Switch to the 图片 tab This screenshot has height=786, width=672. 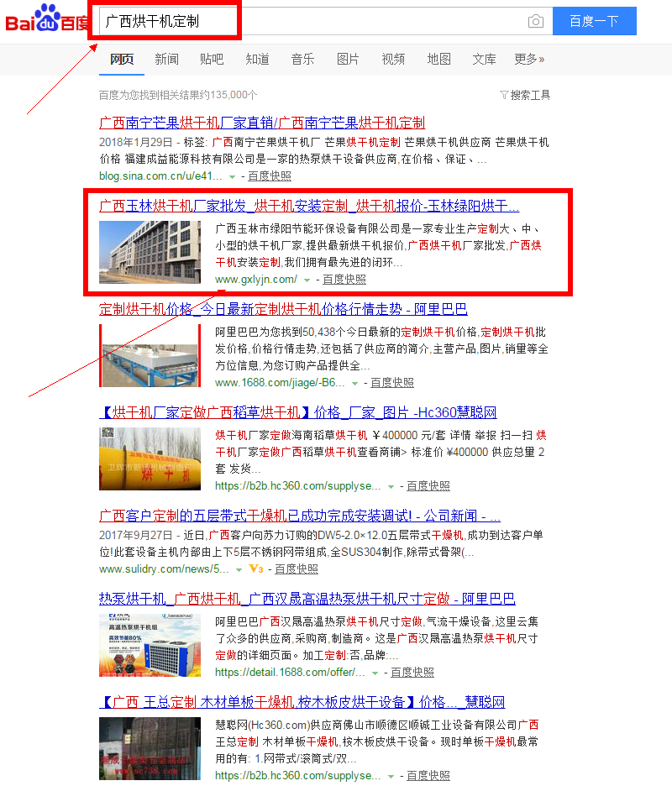point(348,59)
